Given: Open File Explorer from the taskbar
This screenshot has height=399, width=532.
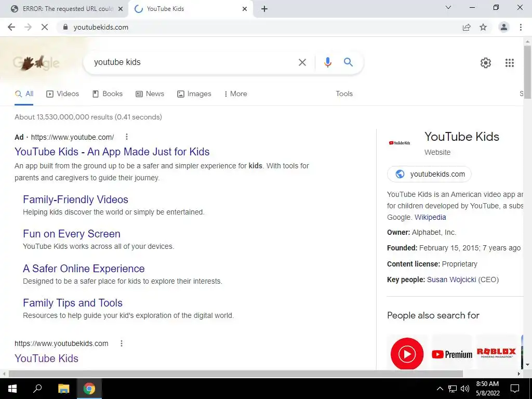Looking at the screenshot, I should click(x=63, y=389).
